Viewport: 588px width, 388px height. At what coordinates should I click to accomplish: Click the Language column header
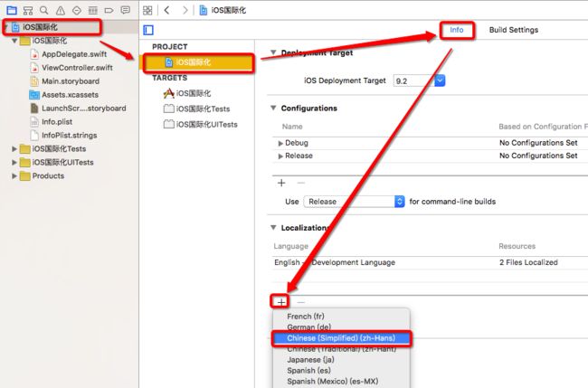[x=290, y=246]
